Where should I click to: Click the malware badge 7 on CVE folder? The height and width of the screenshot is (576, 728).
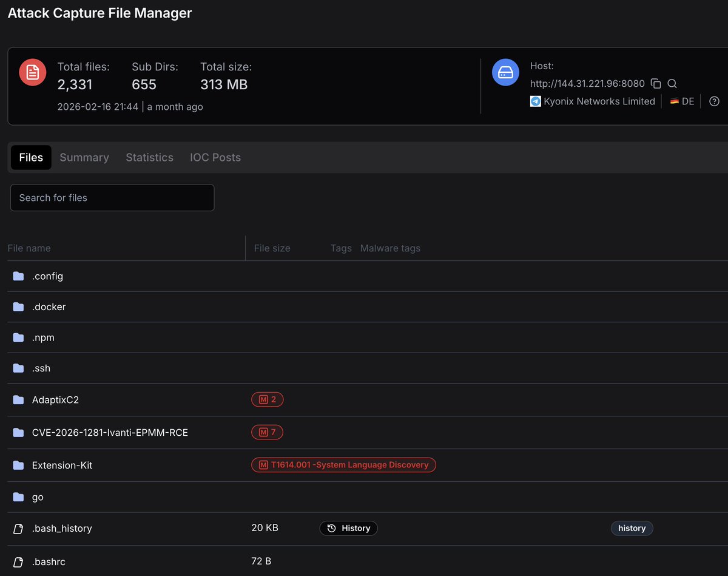(268, 432)
